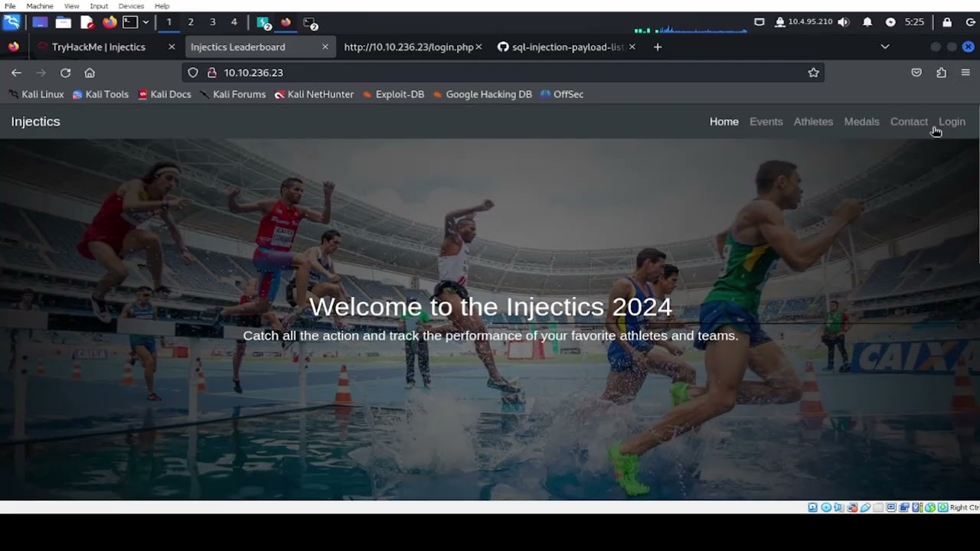The width and height of the screenshot is (980, 551).
Task: Open the Firefox hamburger application menu
Action: coord(965,73)
